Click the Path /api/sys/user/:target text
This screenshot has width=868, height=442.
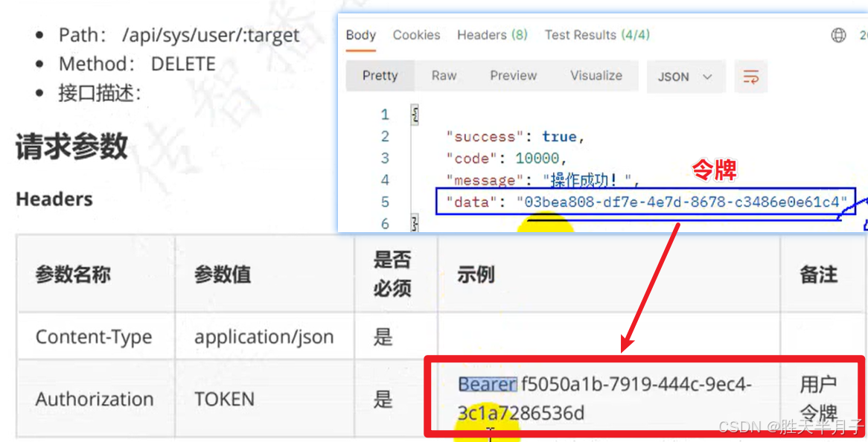click(179, 36)
